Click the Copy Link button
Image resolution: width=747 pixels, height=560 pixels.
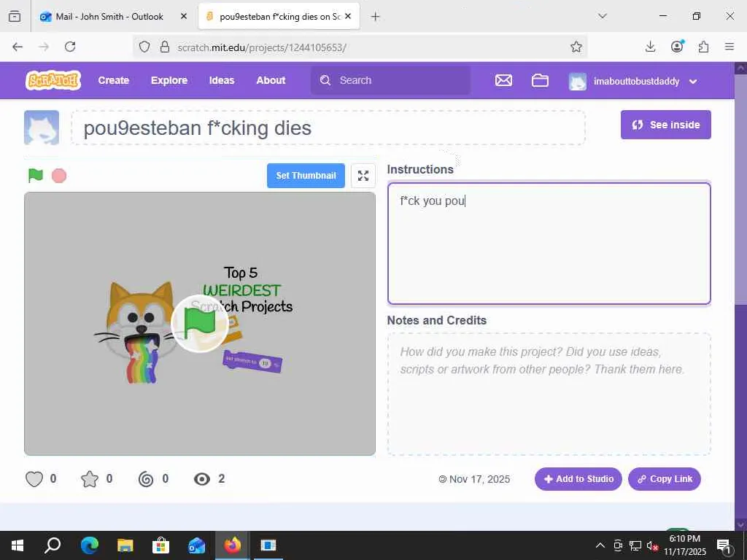(x=665, y=479)
